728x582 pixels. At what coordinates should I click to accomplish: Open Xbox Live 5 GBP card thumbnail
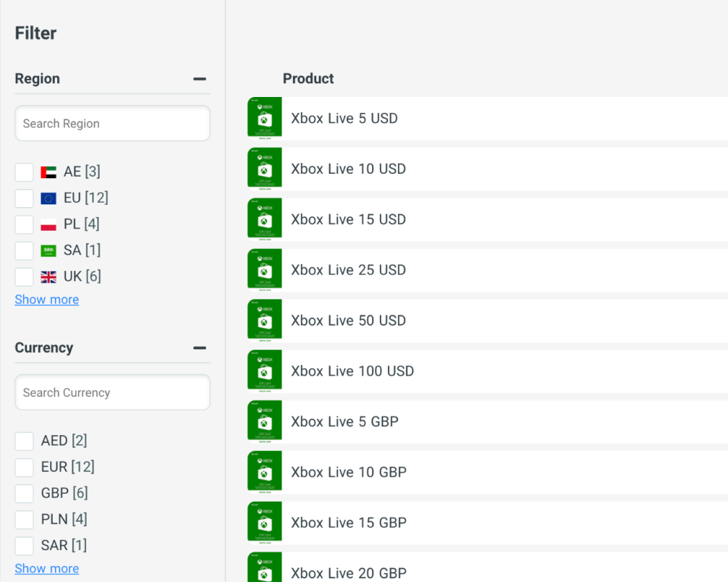[265, 422]
